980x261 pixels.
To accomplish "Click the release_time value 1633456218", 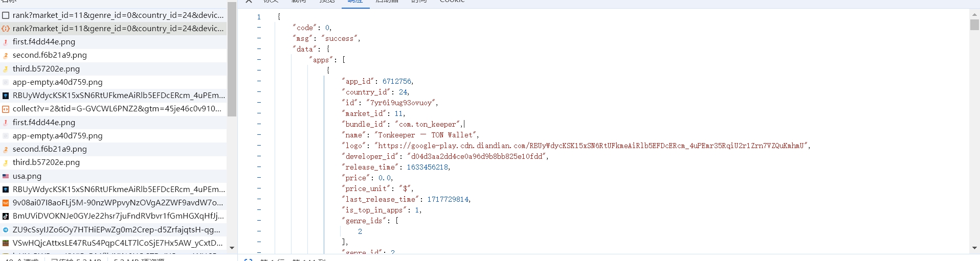I will click(x=428, y=167).
